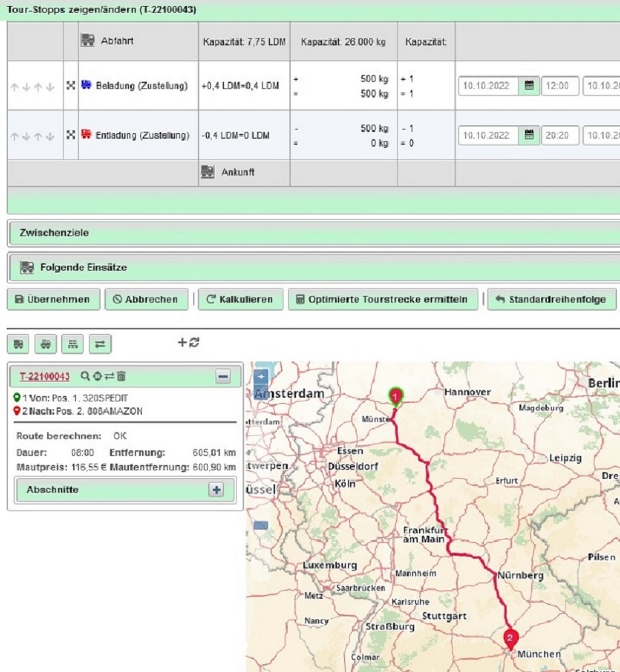Image resolution: width=620 pixels, height=672 pixels.
Task: Click the Übernehmen button
Action: pyautogui.click(x=54, y=299)
